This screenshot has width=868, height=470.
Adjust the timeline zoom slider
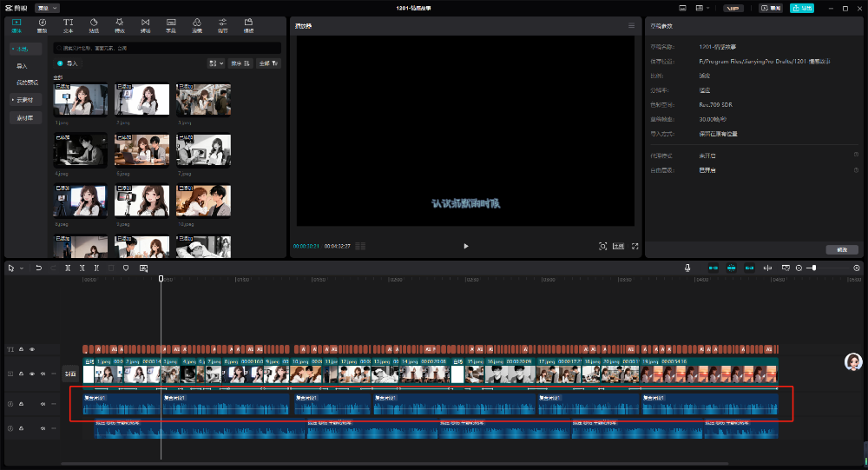coord(813,268)
